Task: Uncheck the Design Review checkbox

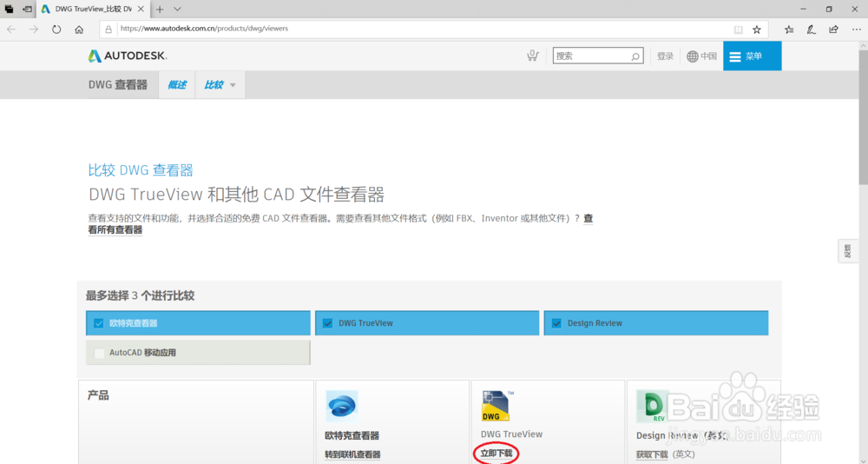Action: tap(557, 323)
